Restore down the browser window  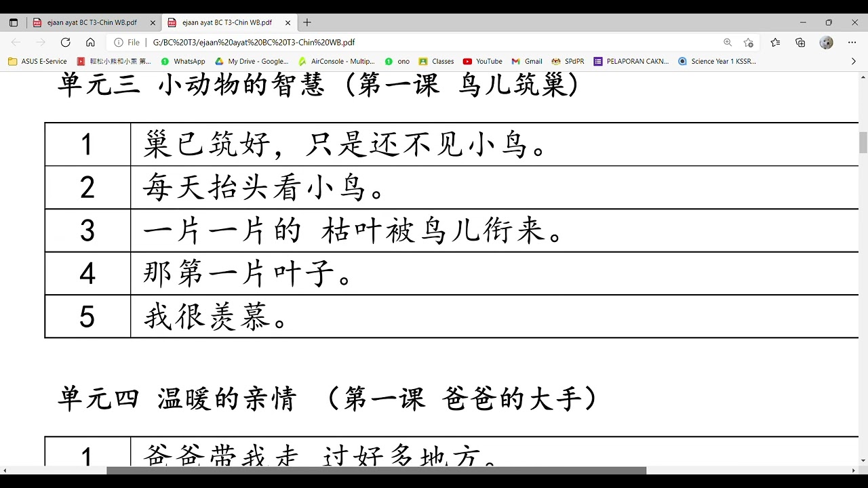coord(829,22)
